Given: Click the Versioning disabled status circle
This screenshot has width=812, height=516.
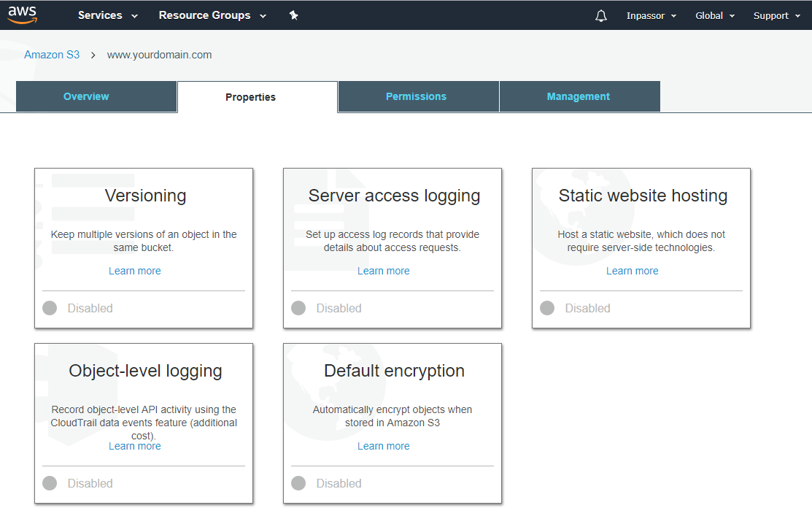Looking at the screenshot, I should click(x=50, y=308).
